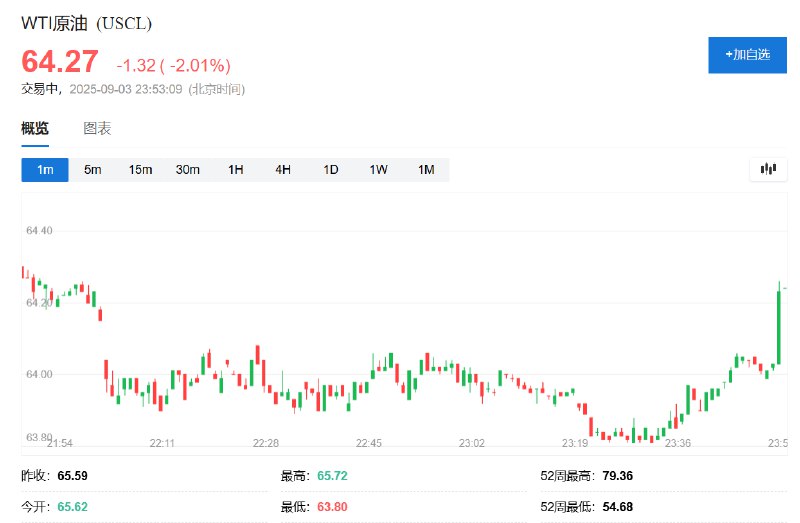The image size is (800, 523).
Task: Click the change value -1.32 ( -2.01%)
Action: click(x=173, y=65)
